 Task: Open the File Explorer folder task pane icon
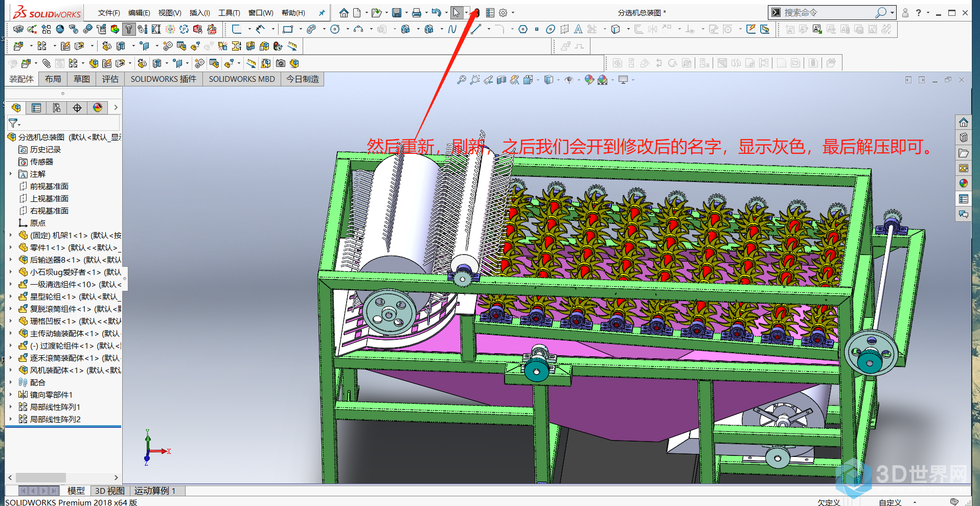click(x=964, y=153)
